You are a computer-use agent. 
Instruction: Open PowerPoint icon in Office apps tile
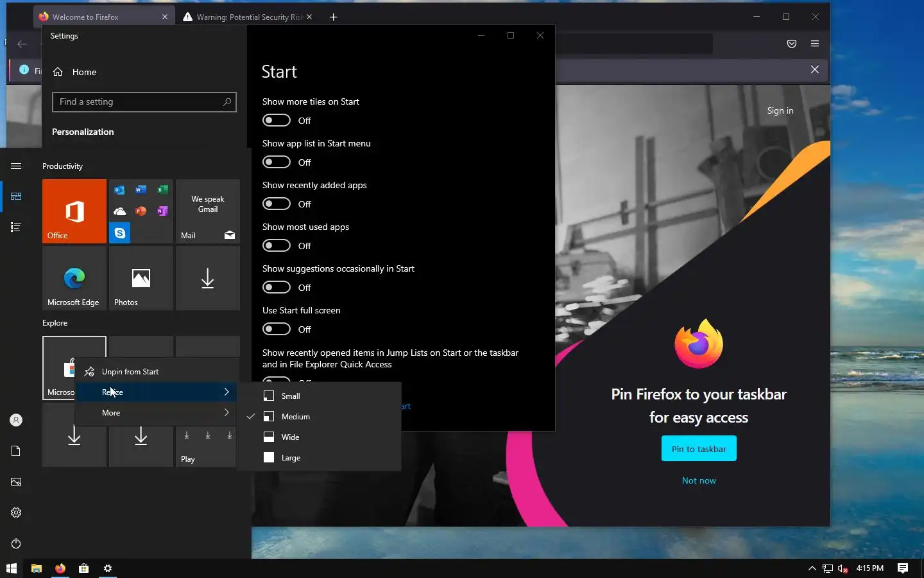pyautogui.click(x=141, y=211)
